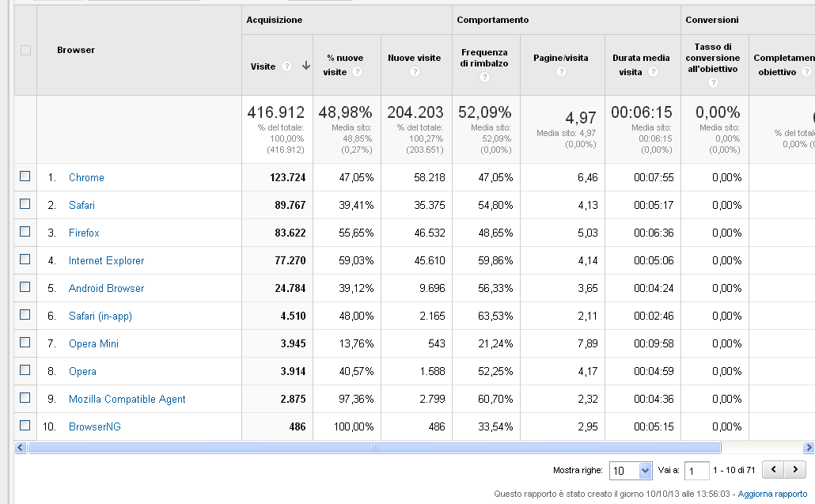Viewport: 815px width, 504px height.
Task: Click sort arrow in Visite column
Action: (x=306, y=66)
